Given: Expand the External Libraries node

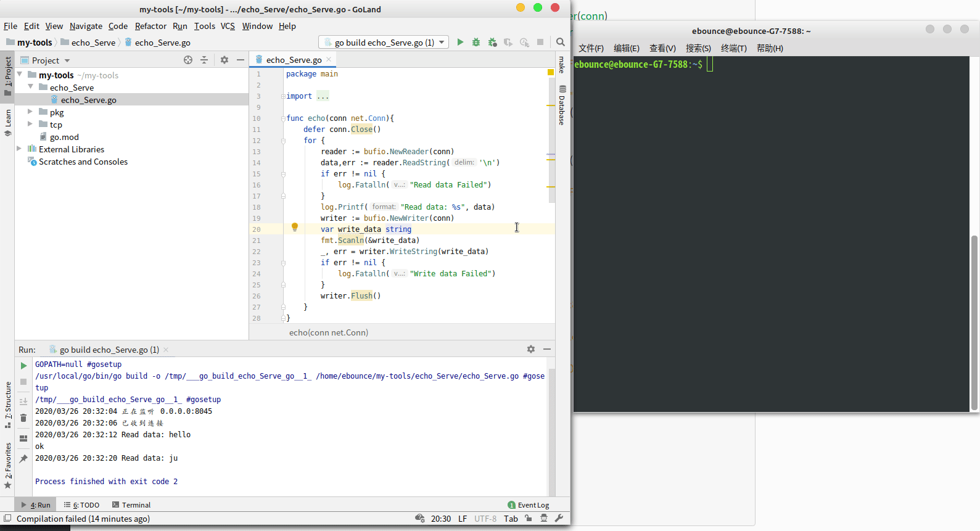Looking at the screenshot, I should [19, 149].
